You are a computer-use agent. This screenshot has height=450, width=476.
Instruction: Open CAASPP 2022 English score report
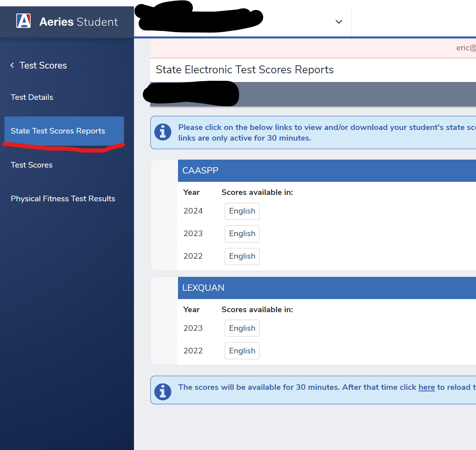(242, 256)
